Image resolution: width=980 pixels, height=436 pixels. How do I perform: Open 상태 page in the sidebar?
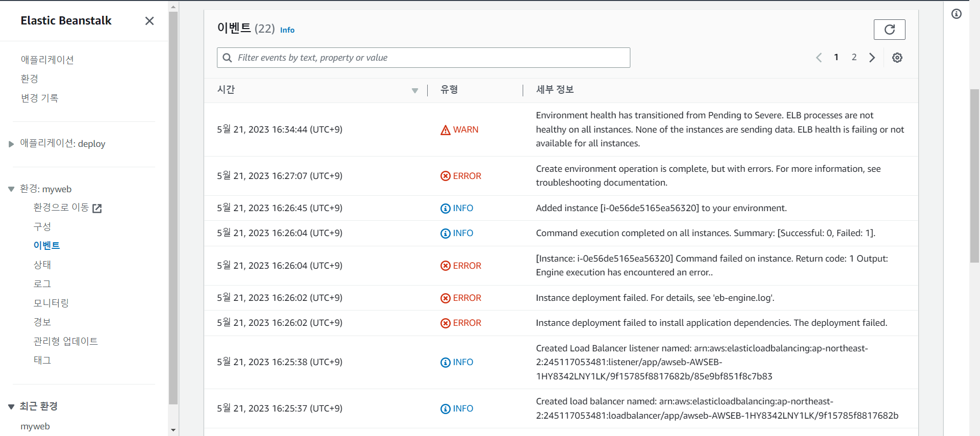point(42,265)
